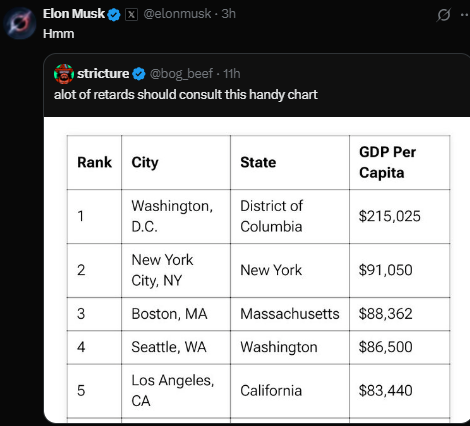Open the @bog_beef handle link
Viewport: 470px width, 426px height.
click(x=181, y=74)
